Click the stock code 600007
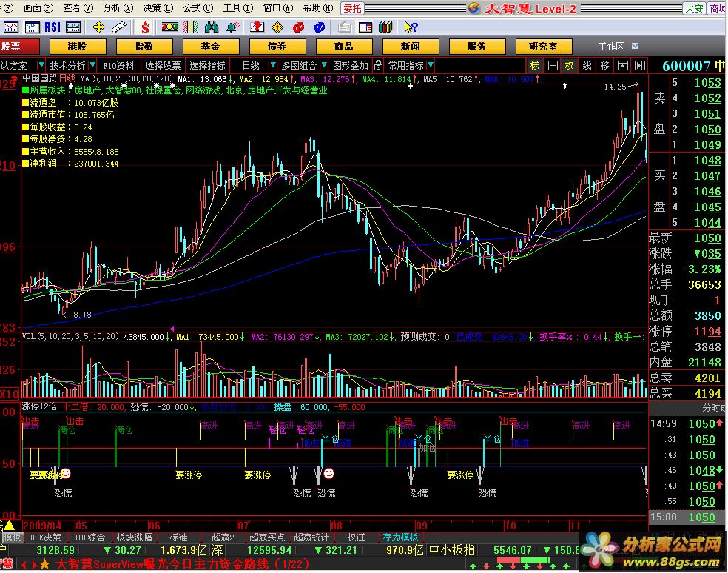Screen dimensions: 728x573 [686, 66]
